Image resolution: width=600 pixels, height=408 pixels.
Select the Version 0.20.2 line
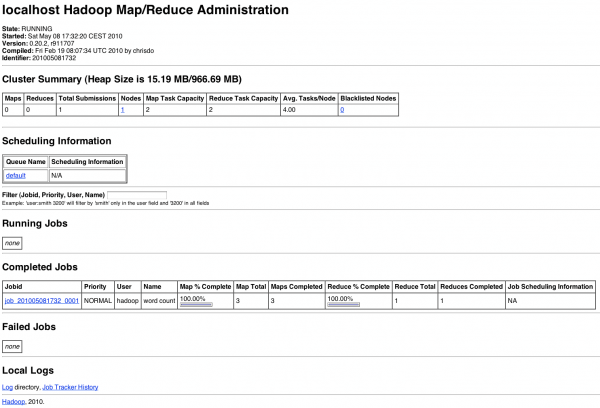[38, 43]
